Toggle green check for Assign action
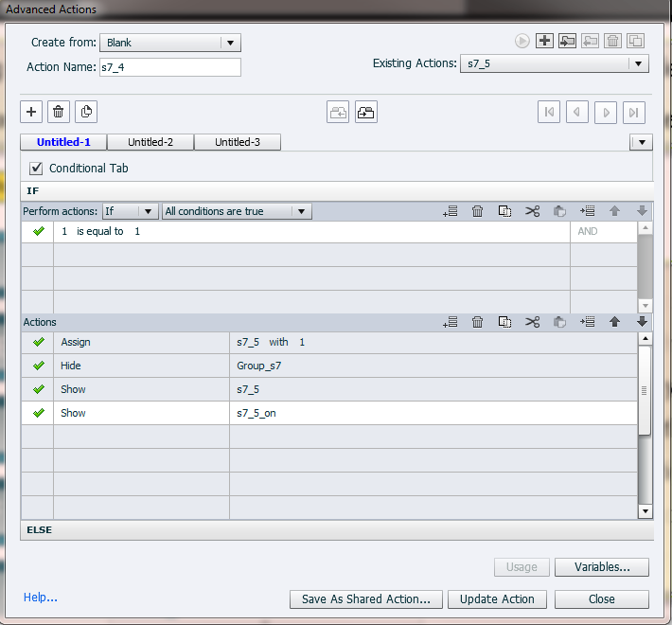 39,342
